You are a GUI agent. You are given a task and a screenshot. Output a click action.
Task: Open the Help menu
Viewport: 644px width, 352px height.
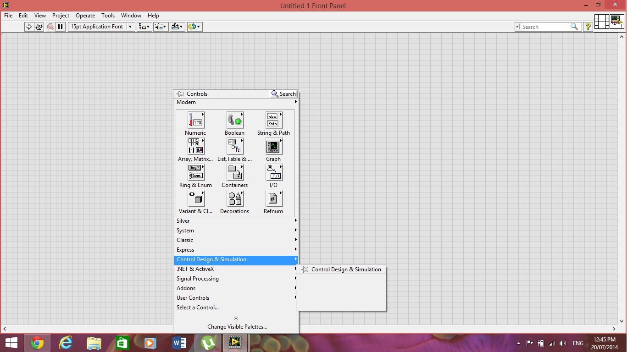coord(153,16)
